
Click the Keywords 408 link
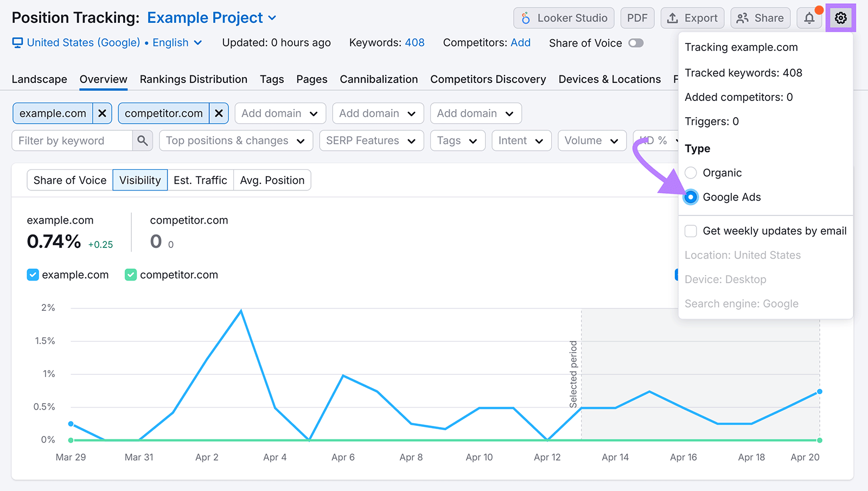414,42
